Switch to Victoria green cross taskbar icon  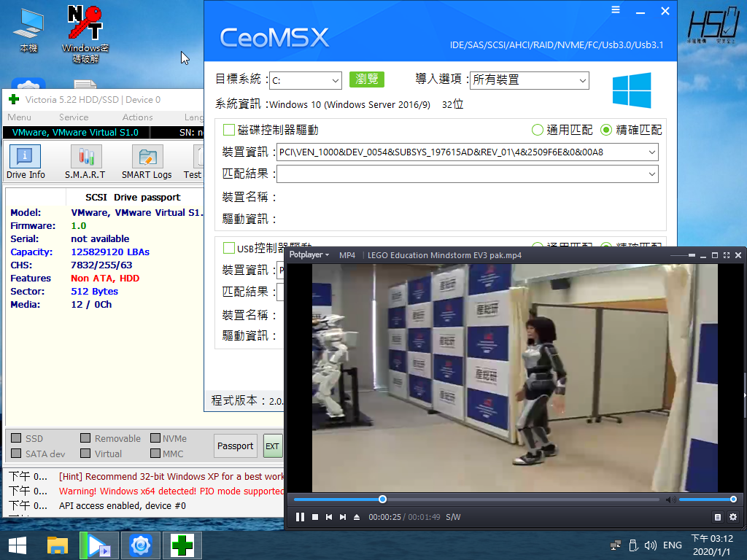[x=182, y=545]
